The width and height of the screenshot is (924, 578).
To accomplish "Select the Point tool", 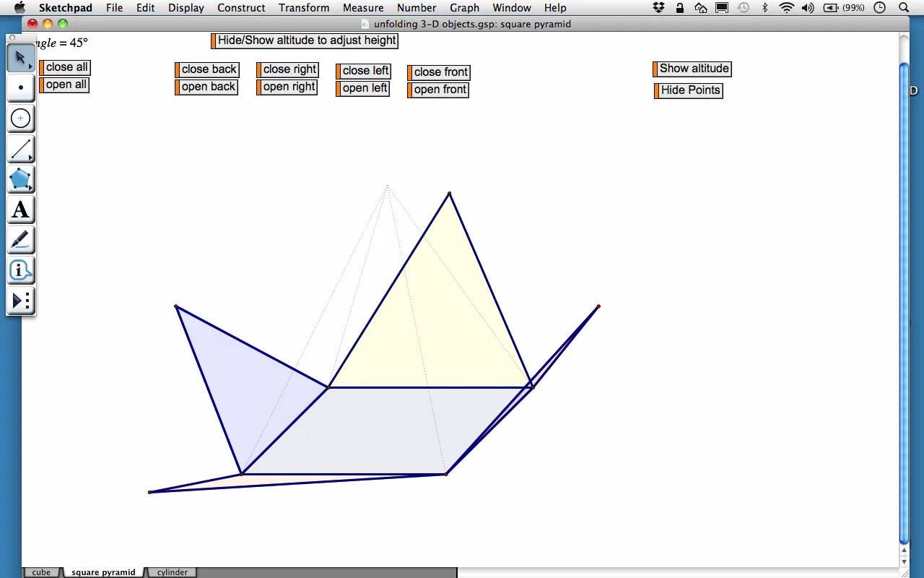I will pyautogui.click(x=21, y=88).
